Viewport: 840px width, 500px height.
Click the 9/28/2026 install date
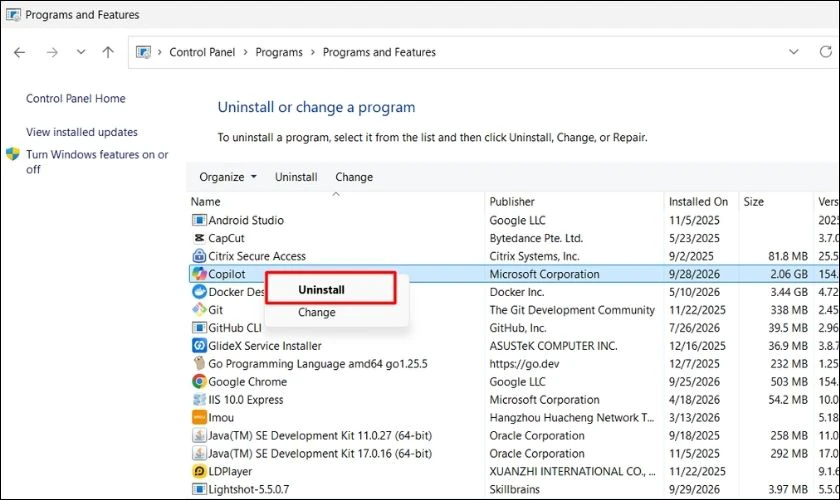(x=694, y=274)
